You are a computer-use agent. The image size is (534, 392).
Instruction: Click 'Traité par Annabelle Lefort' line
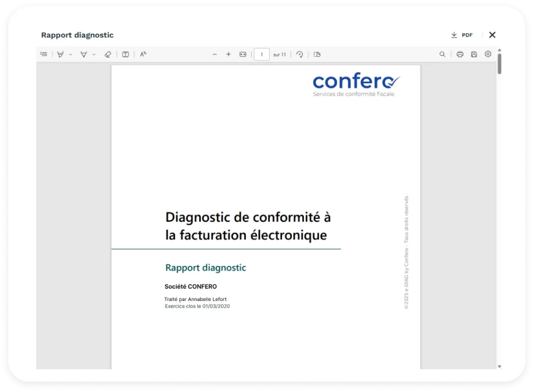[196, 299]
